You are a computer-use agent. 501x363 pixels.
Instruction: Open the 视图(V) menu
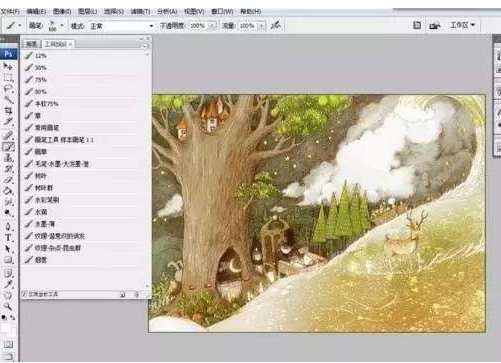194,12
